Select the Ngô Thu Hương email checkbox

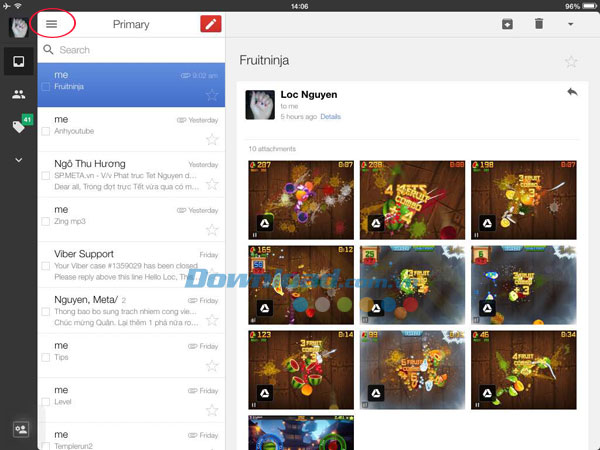tap(46, 176)
